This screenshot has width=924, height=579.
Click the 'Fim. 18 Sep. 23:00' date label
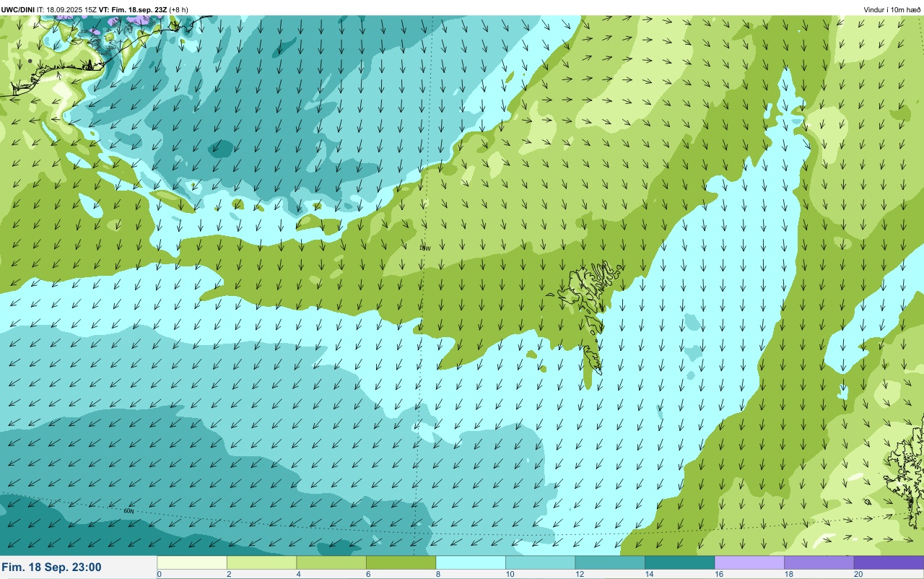click(x=51, y=567)
